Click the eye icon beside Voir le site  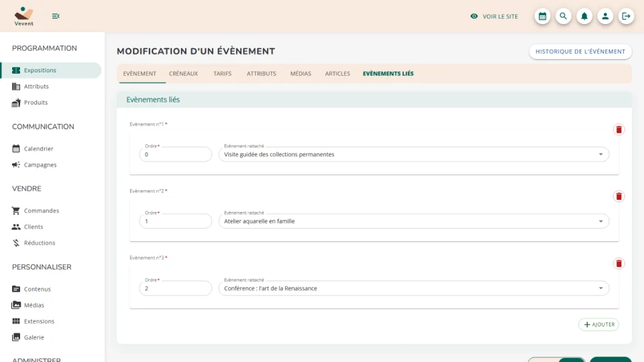(x=474, y=16)
